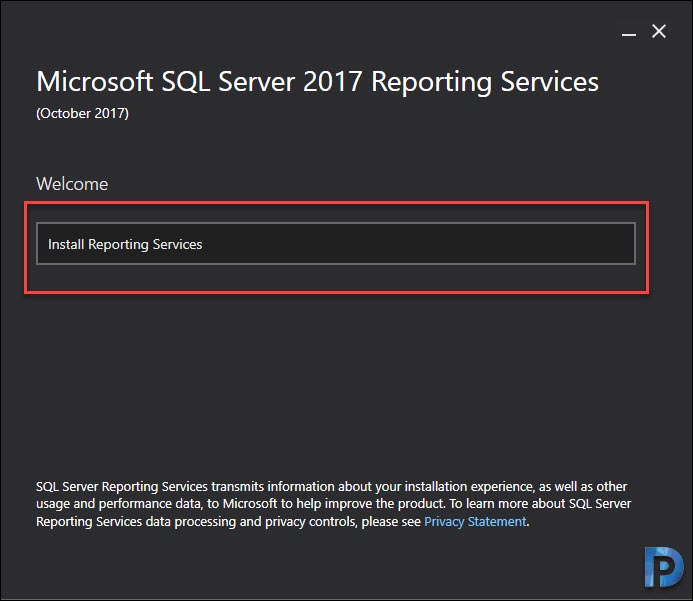Minimize the installer window

point(628,33)
